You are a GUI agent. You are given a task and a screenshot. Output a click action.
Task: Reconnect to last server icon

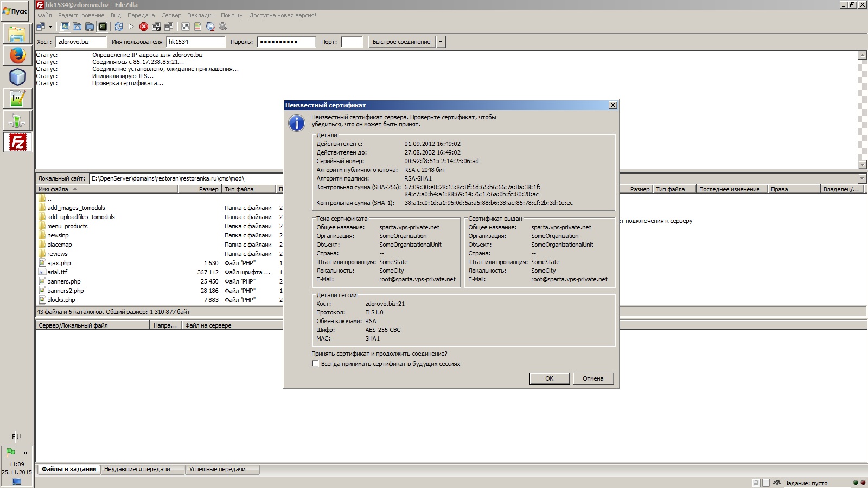(169, 27)
